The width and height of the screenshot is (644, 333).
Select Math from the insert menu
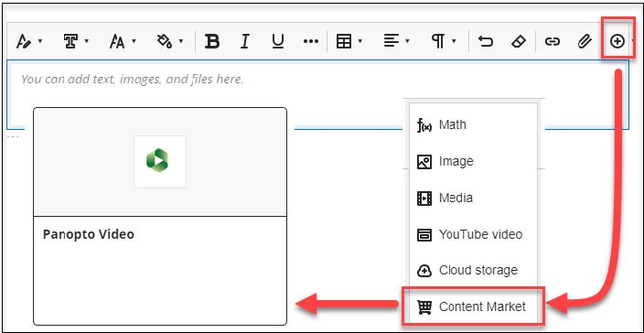(x=473, y=124)
